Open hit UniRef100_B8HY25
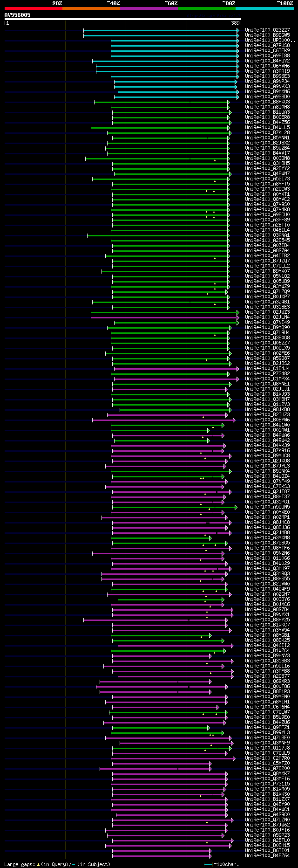Image resolution: width=298 pixels, height=868 pixels. 267,620
